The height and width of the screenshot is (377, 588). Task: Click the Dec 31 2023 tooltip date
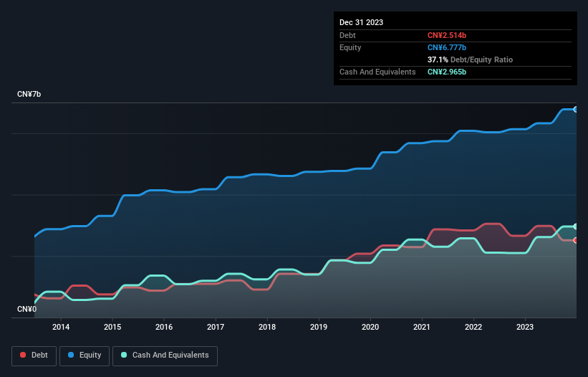(x=361, y=22)
